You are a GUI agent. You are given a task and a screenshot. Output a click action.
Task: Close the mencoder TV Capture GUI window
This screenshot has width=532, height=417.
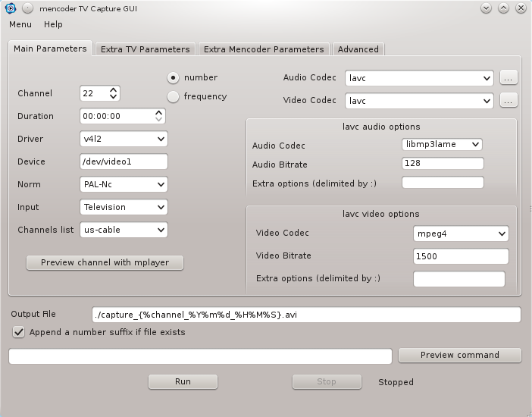tap(521, 8)
